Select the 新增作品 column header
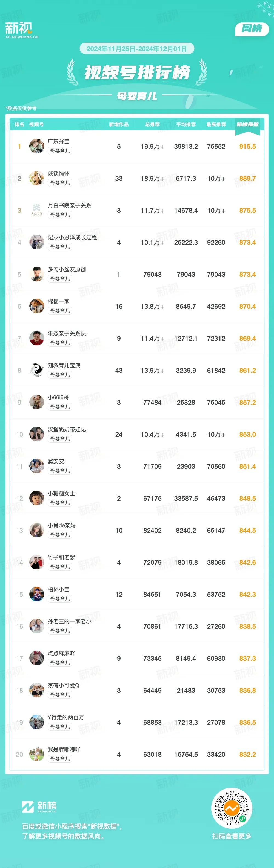 [x=119, y=124]
